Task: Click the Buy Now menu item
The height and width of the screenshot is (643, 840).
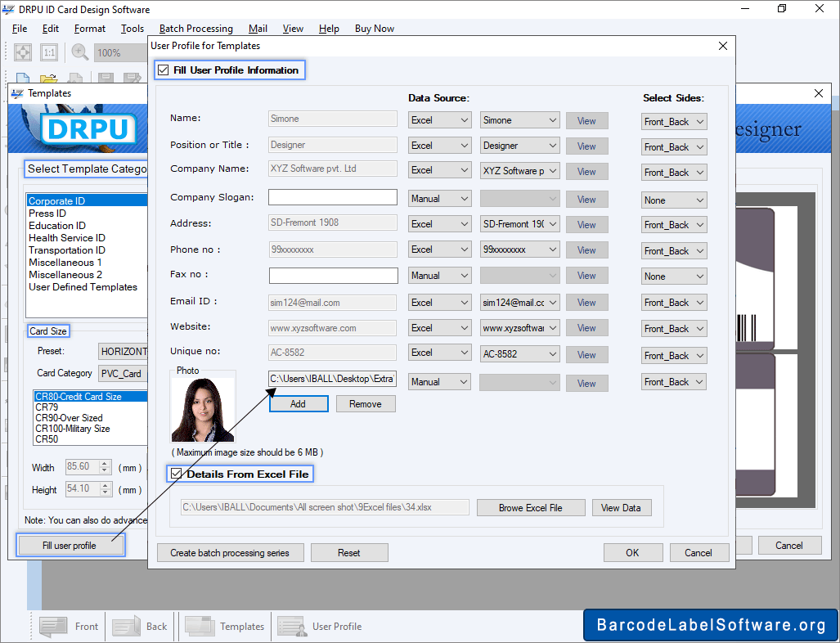Action: click(x=375, y=29)
